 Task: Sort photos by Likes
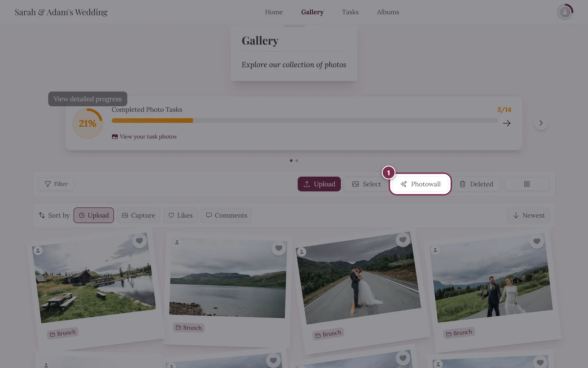point(180,215)
